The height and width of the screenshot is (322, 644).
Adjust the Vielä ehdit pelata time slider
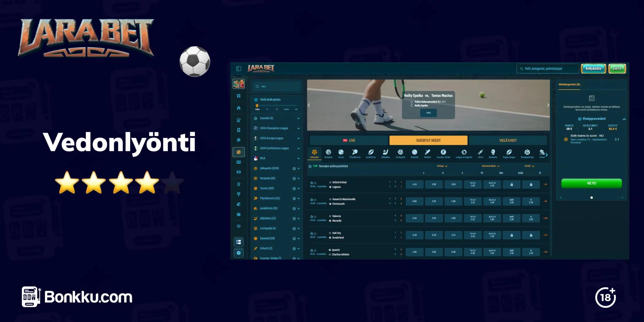tap(257, 106)
